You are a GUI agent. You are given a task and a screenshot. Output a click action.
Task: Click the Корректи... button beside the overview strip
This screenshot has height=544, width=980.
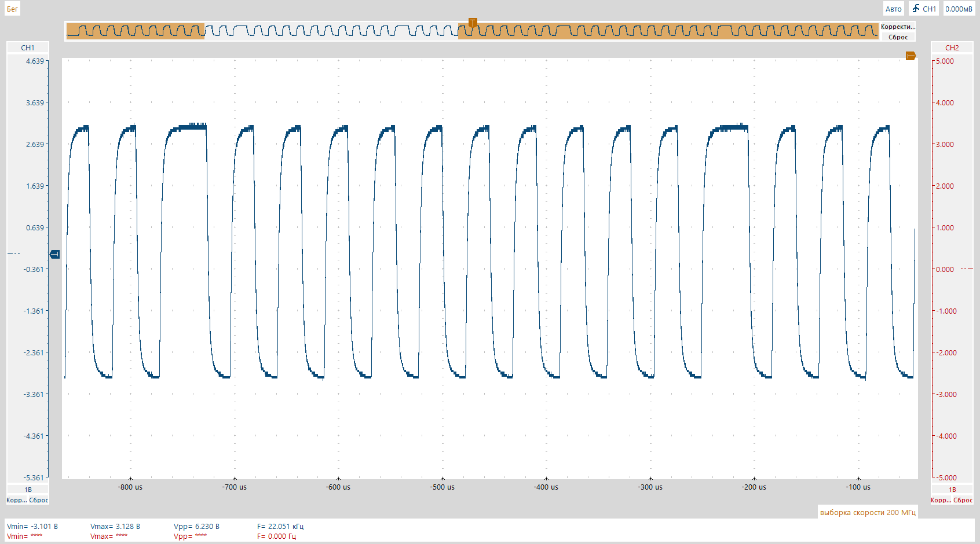pyautogui.click(x=898, y=27)
